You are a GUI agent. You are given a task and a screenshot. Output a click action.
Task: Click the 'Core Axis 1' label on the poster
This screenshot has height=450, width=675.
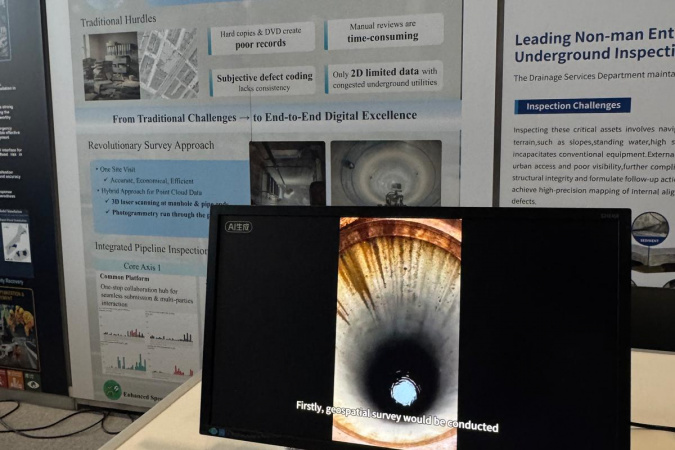point(142,267)
